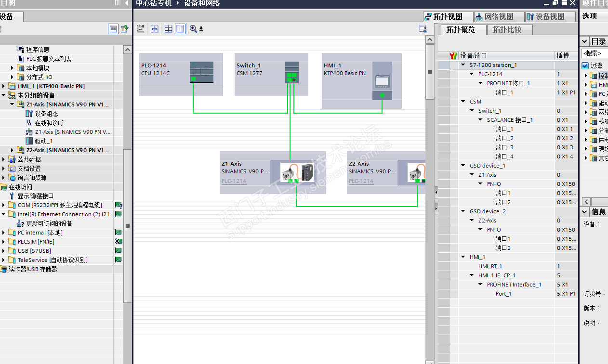Screen dimensions: 608x364
Task: Expand the 分布式 I/O folder
Action: point(12,77)
